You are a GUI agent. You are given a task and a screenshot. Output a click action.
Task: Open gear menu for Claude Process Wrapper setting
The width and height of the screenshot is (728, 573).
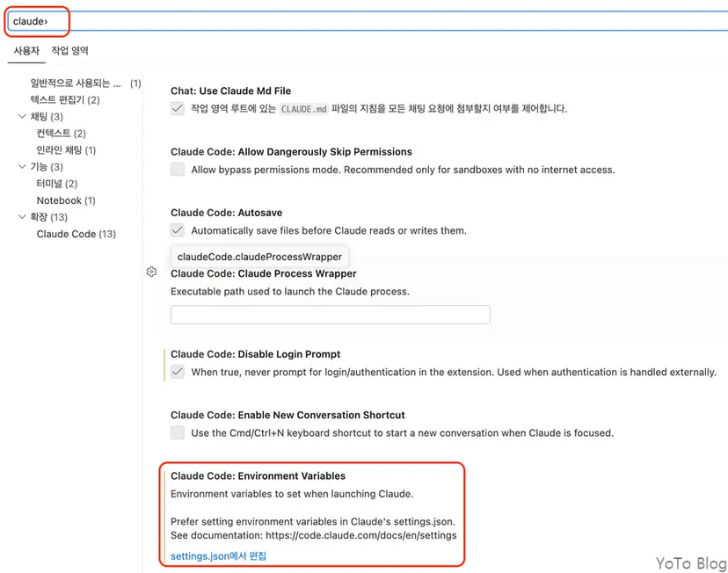(x=151, y=272)
